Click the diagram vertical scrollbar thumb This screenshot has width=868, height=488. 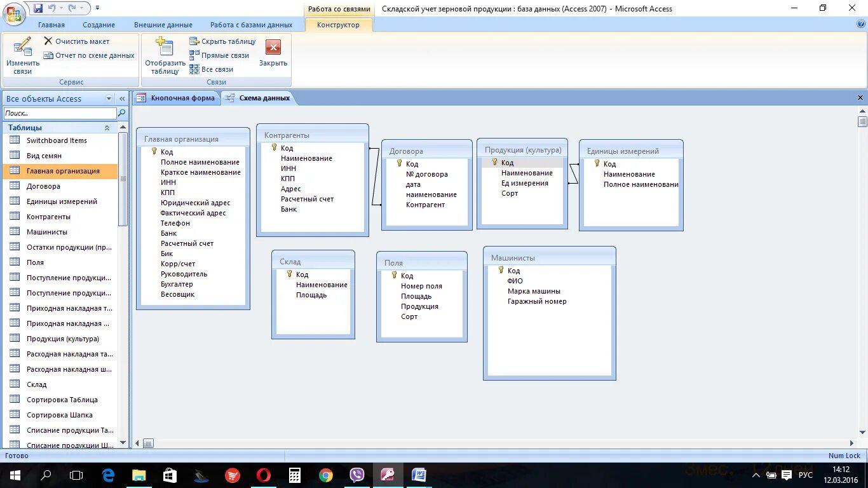click(x=862, y=121)
